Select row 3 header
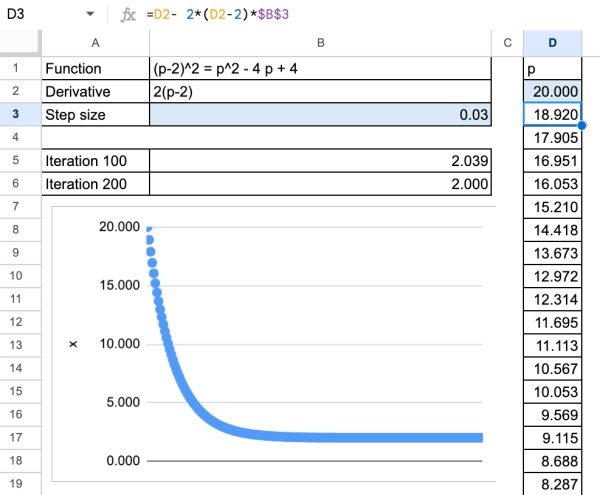The width and height of the screenshot is (600, 495). point(19,114)
